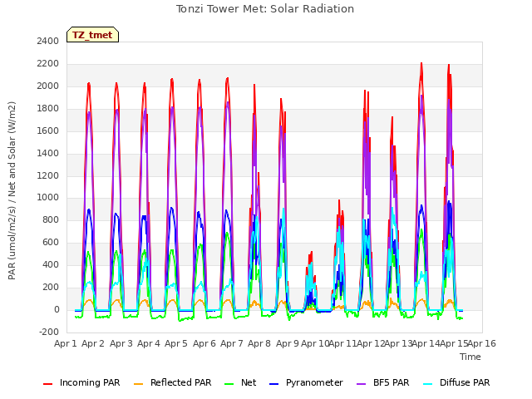
Task: Click the 200 y-axis tick label
Action: pyautogui.click(x=51, y=288)
